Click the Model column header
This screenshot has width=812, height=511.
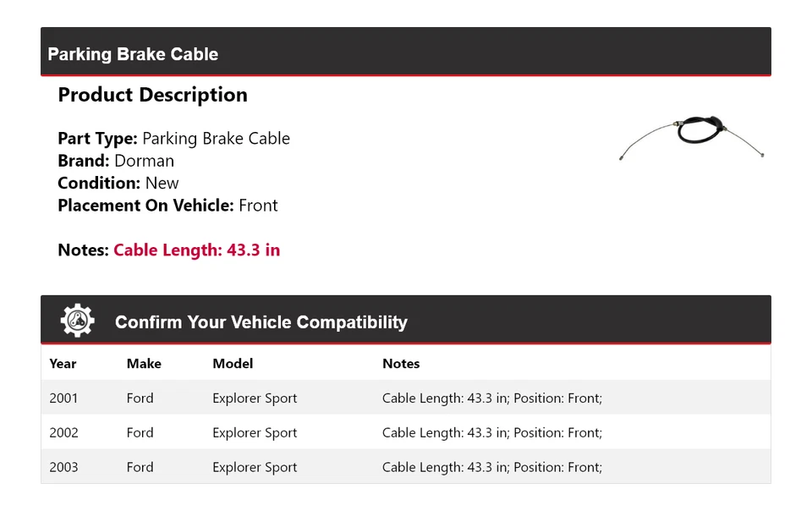[x=233, y=364]
